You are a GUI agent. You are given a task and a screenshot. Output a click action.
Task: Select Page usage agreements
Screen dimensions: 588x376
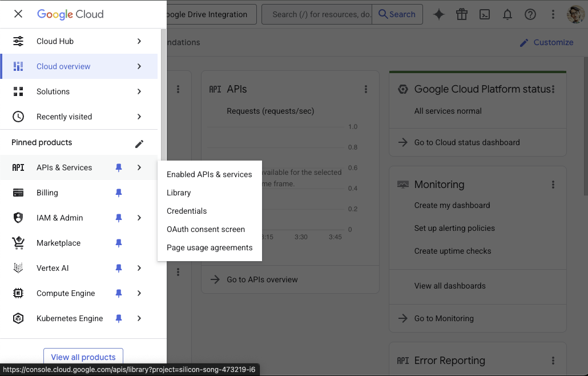click(210, 247)
